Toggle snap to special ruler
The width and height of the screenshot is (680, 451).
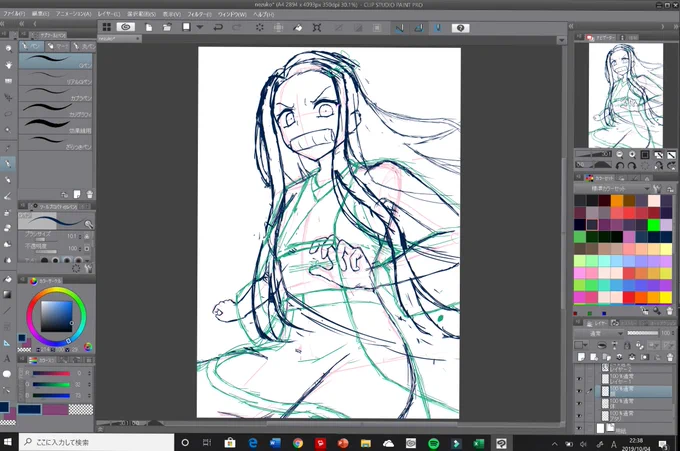pyautogui.click(x=418, y=28)
